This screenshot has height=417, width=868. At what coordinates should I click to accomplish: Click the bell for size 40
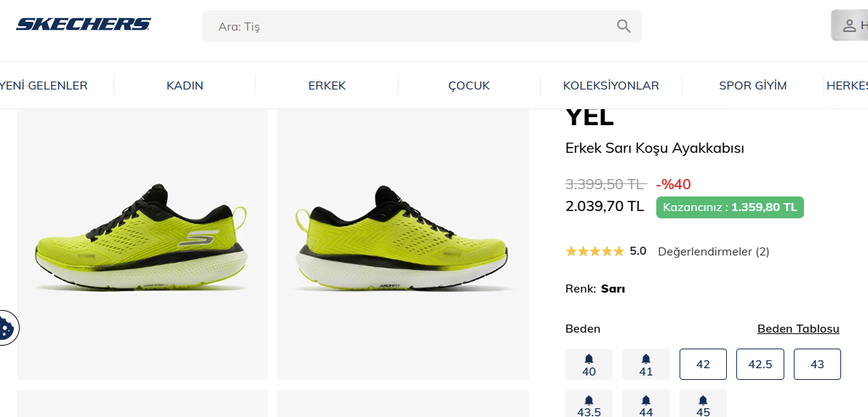589,359
